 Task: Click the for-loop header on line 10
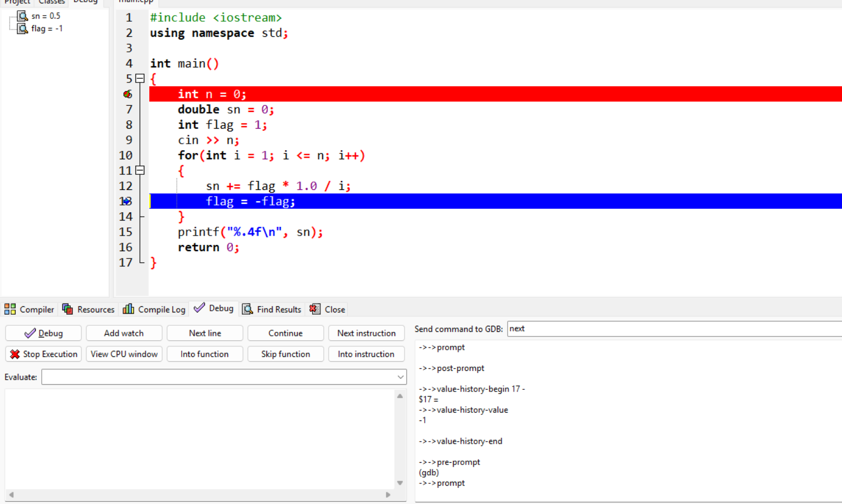[271, 155]
